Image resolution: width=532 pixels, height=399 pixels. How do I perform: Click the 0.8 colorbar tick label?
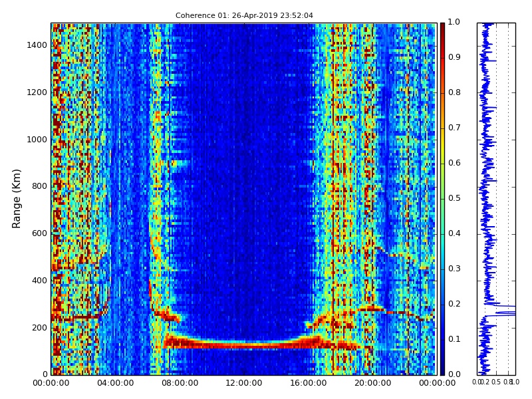click(454, 92)
